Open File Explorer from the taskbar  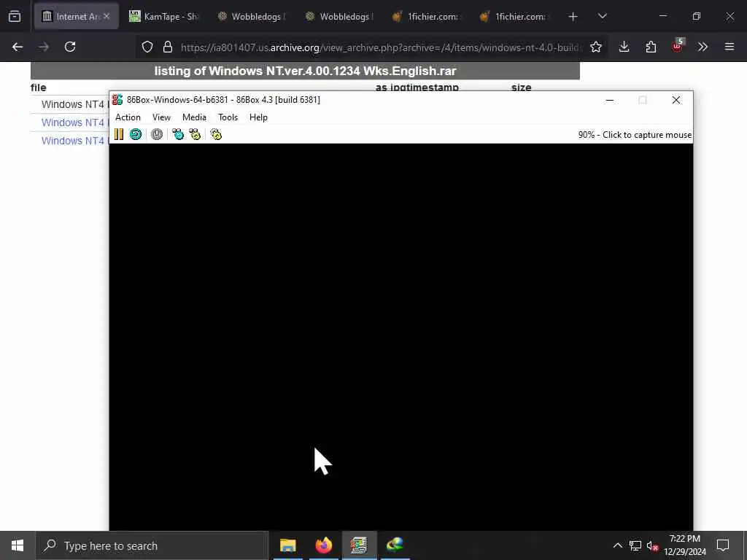pos(287,545)
